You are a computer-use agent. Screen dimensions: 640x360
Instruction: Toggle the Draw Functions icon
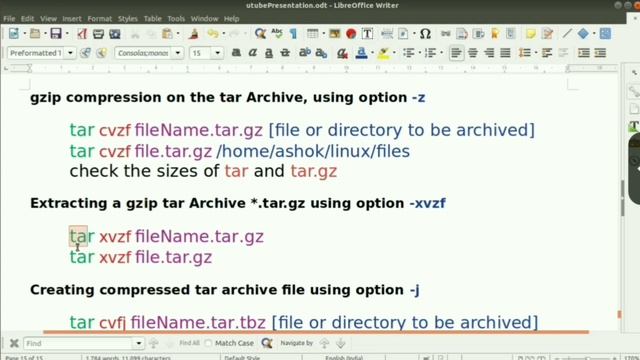[605, 34]
